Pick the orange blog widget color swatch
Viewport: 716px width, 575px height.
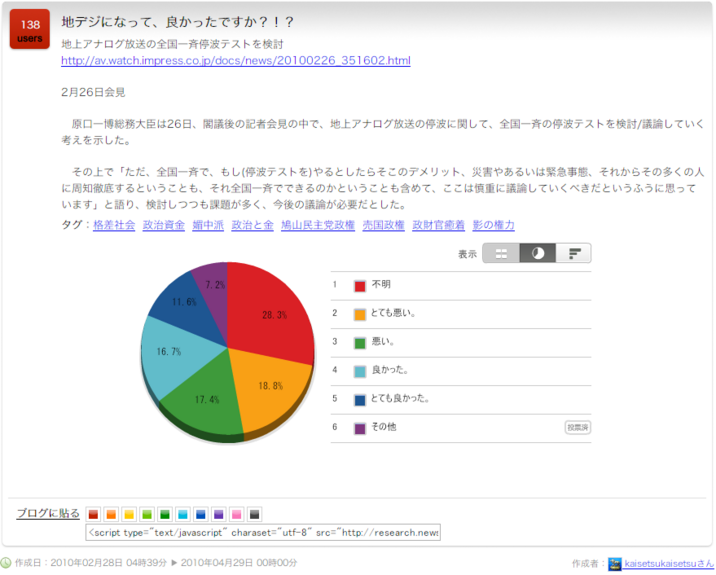(111, 514)
